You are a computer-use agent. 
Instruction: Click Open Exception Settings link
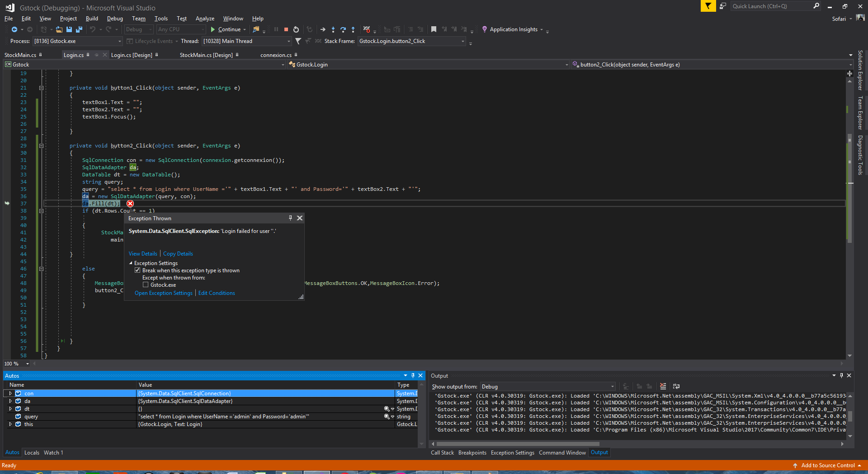[x=164, y=293]
